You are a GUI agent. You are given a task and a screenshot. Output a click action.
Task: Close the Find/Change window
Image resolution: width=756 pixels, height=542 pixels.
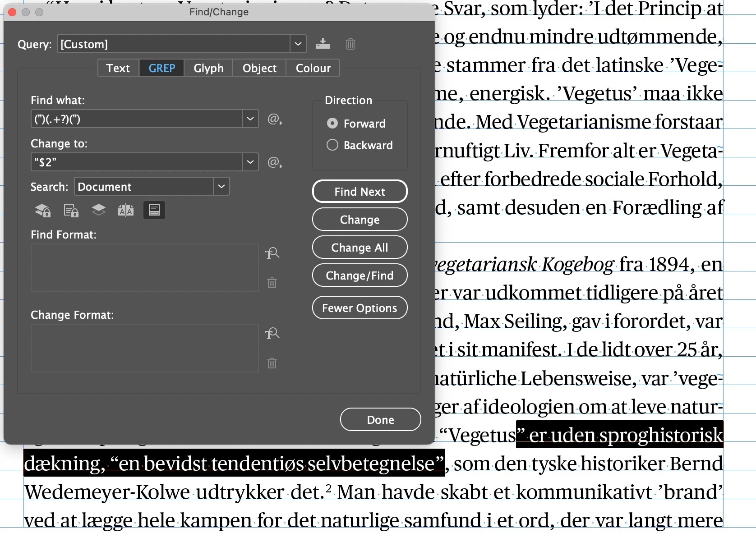(12, 12)
